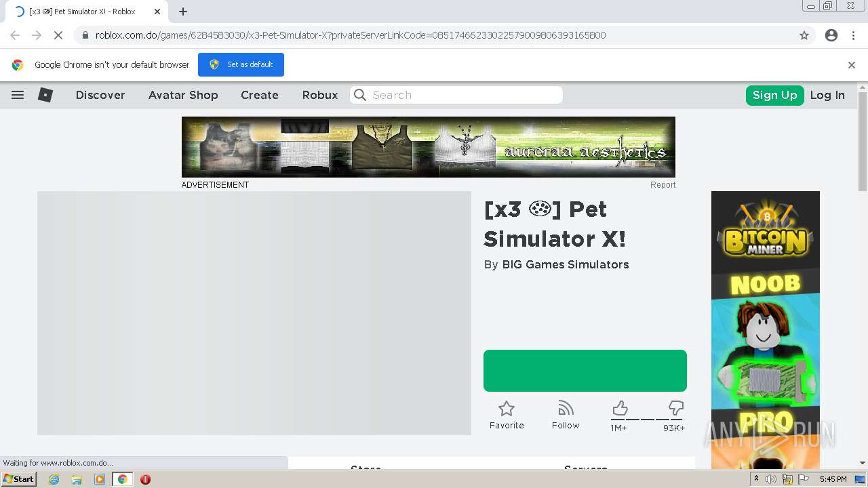Click the thumbs down dislike icon
The width and height of the screenshot is (868, 488).
coord(676,408)
